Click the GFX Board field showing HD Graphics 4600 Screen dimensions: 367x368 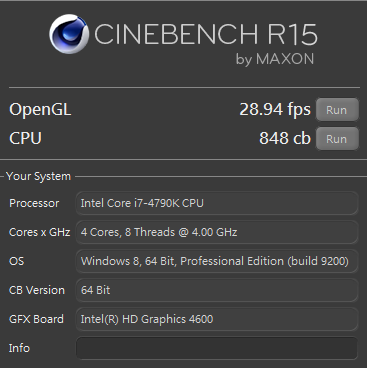(217, 319)
